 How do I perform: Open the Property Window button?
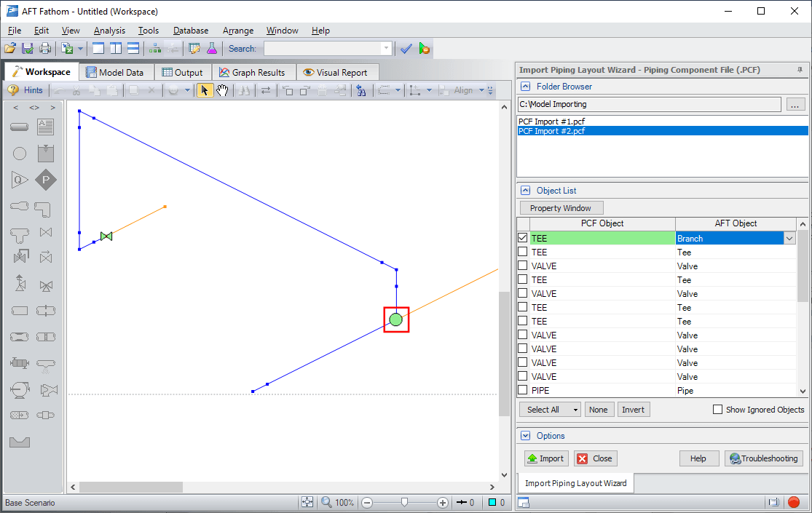(562, 208)
